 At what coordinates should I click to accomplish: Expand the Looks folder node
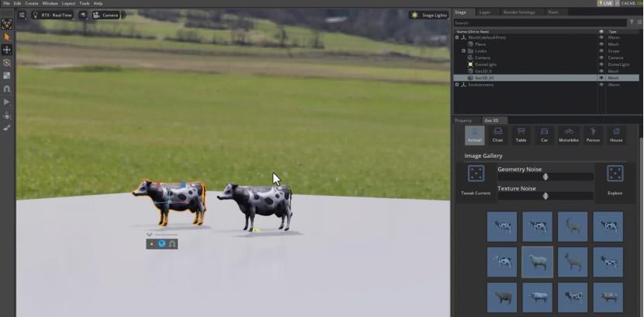pyautogui.click(x=464, y=51)
